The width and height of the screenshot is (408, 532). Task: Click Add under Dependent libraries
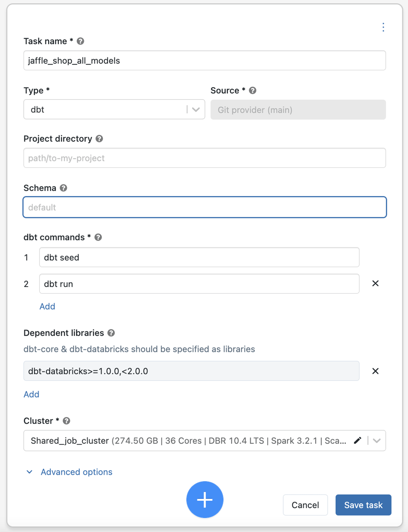coord(31,394)
